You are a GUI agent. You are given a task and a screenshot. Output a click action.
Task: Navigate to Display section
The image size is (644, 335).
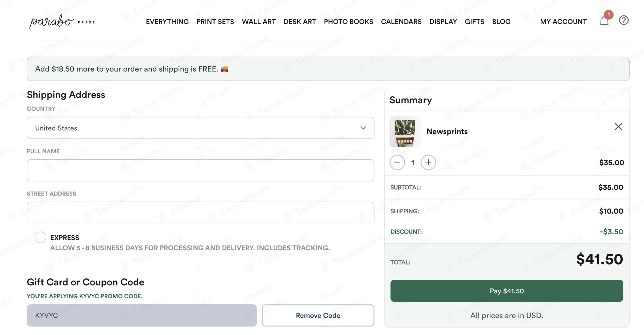coord(443,22)
